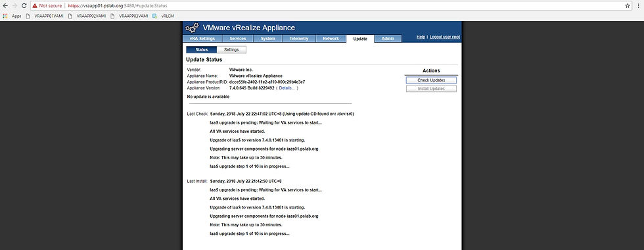Switch to the Network tab

331,39
